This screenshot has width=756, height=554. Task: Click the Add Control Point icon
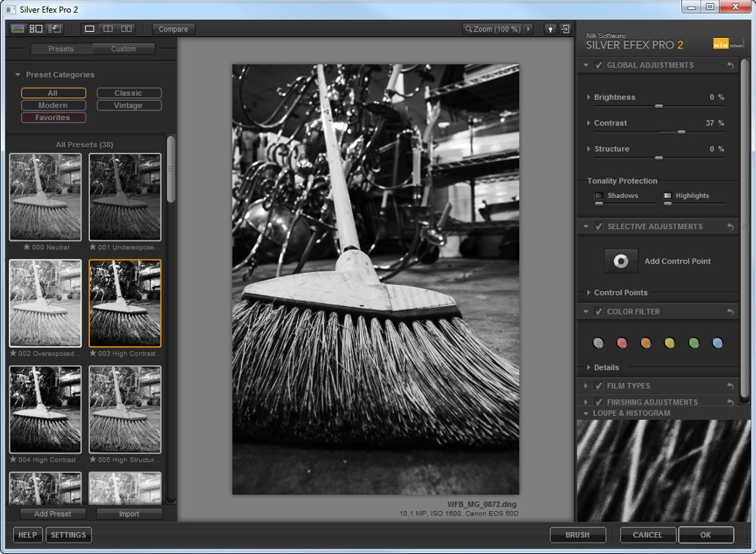[x=621, y=261]
